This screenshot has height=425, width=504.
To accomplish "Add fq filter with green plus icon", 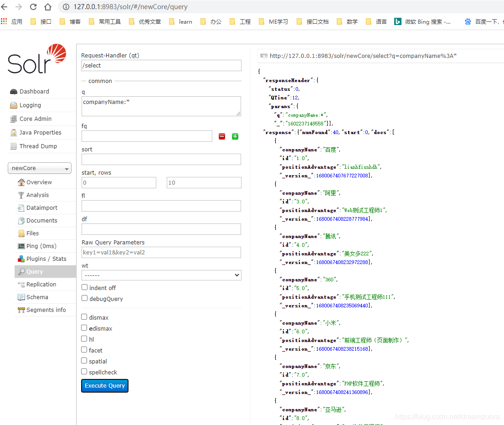I will point(235,136).
